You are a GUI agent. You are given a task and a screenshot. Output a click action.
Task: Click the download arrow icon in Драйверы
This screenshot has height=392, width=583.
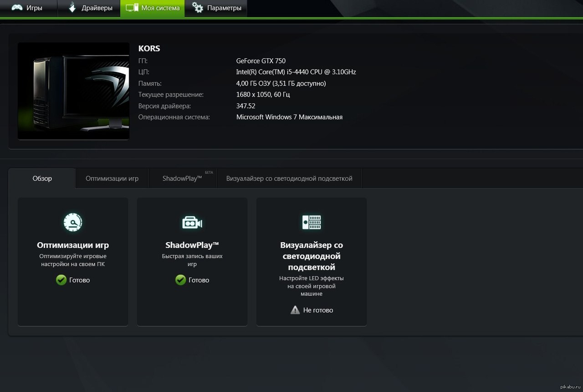[x=72, y=8]
